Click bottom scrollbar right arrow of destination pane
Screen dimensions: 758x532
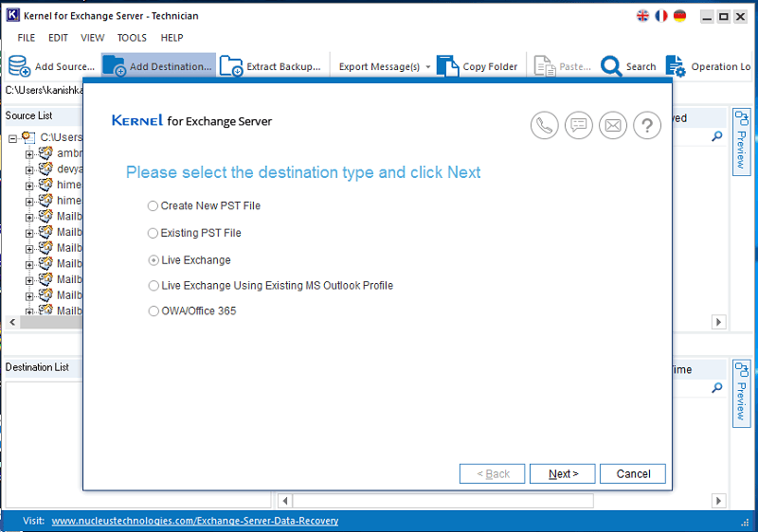tap(719, 501)
